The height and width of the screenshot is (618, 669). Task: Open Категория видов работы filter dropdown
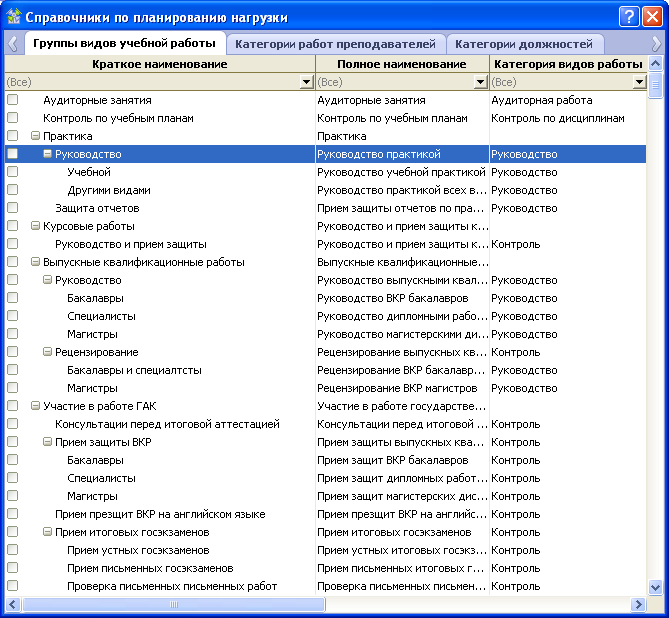click(639, 82)
